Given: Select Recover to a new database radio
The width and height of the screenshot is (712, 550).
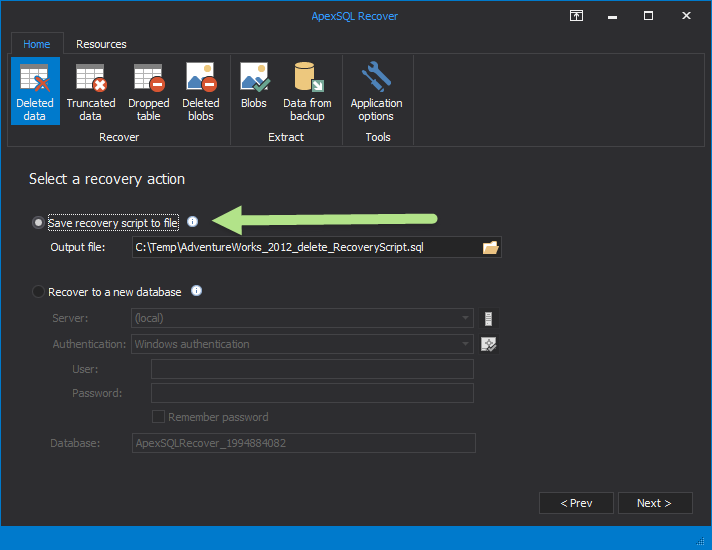Looking at the screenshot, I should tap(38, 292).
